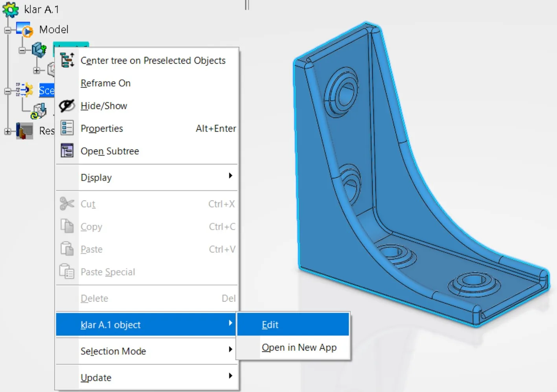Screen dimensions: 557x392
Task: Open the Selection Mode submenu
Action: 147,351
